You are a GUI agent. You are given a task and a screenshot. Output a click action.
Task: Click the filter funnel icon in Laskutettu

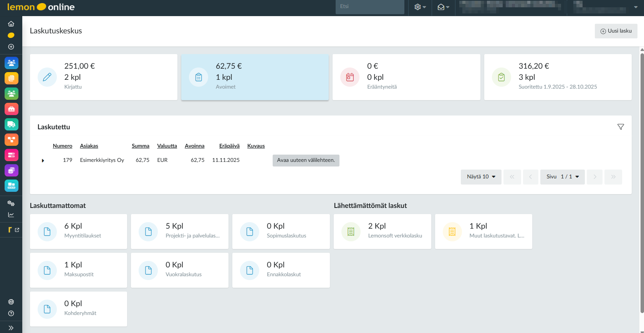(621, 127)
